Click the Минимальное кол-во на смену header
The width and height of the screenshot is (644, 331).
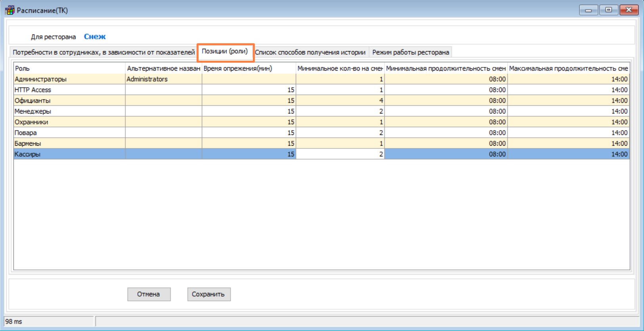[340, 68]
